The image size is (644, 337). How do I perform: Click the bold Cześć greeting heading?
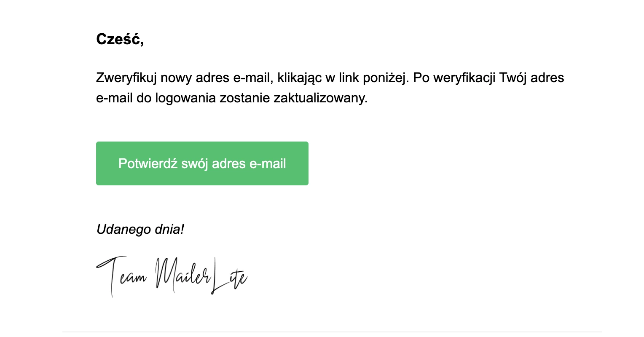(x=120, y=39)
